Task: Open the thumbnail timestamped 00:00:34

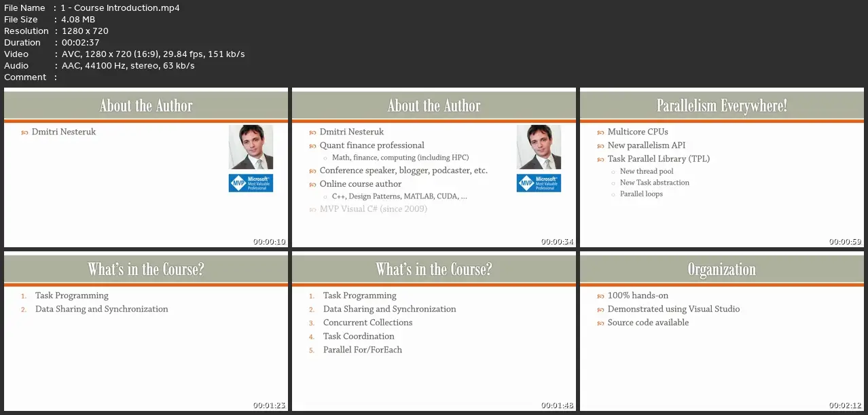Action: tap(434, 168)
